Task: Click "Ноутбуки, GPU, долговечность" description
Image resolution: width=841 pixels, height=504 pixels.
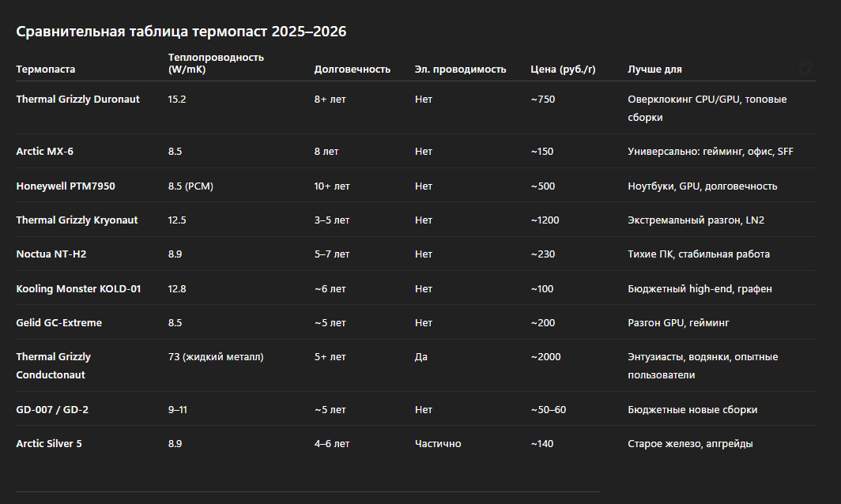Action: point(702,186)
